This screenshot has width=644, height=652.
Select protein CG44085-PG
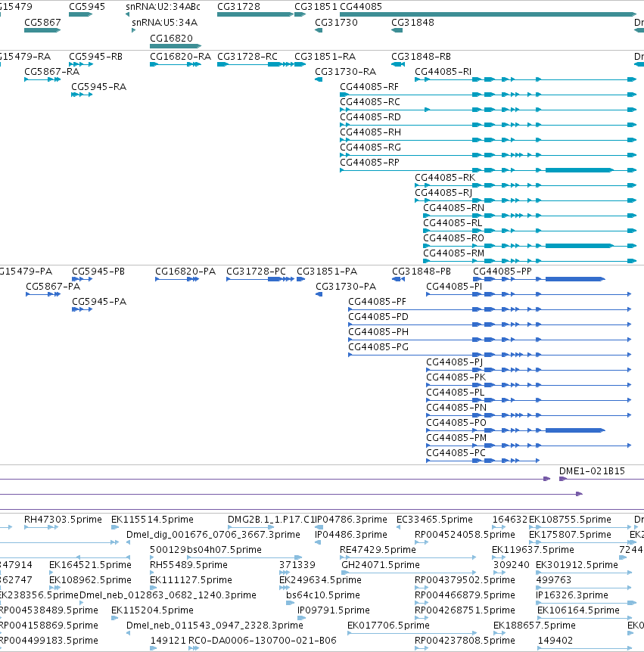coord(490,354)
